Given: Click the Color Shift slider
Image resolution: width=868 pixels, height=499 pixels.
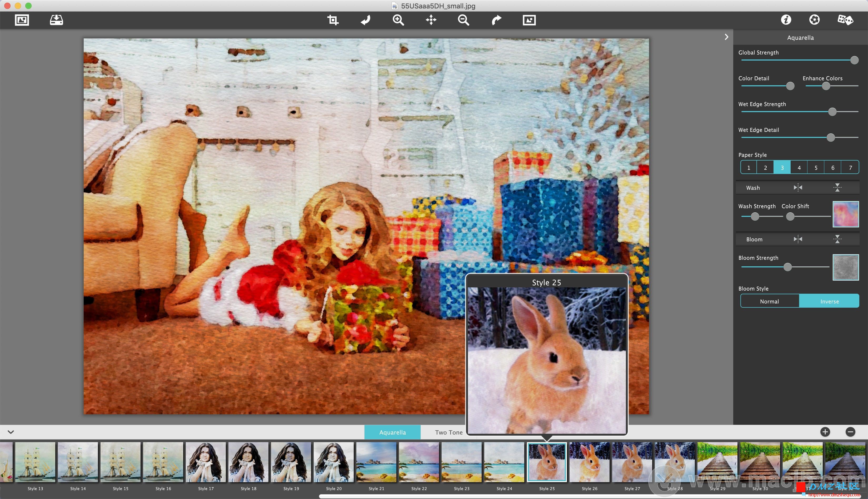Looking at the screenshot, I should [x=808, y=216].
